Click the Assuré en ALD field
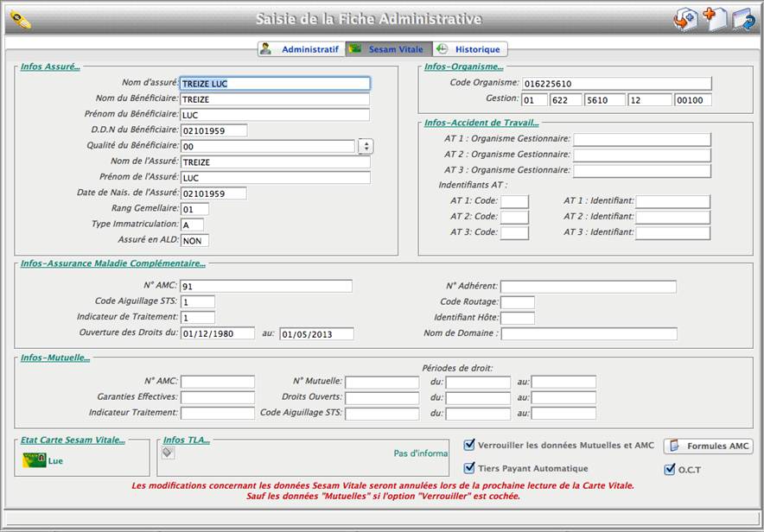The width and height of the screenshot is (764, 532). coord(195,240)
